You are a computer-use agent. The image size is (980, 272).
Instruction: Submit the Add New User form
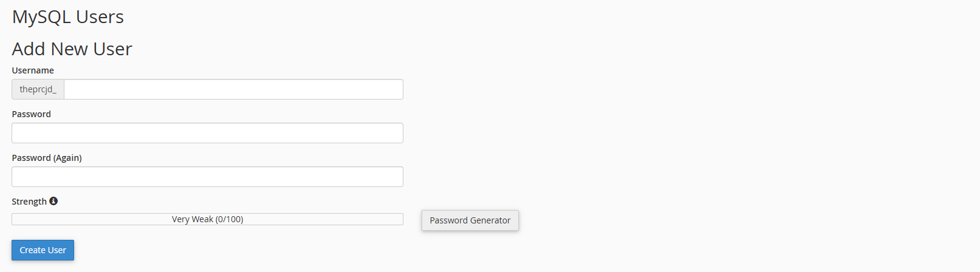tap(43, 250)
